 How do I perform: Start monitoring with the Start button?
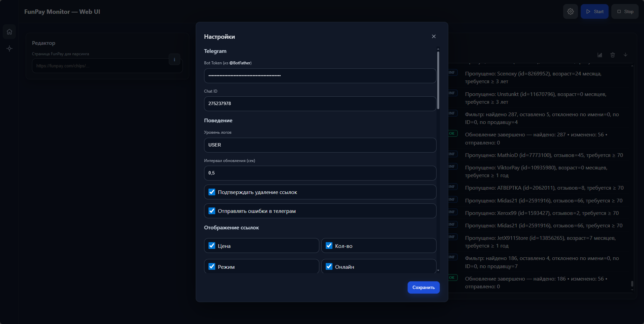click(x=594, y=11)
